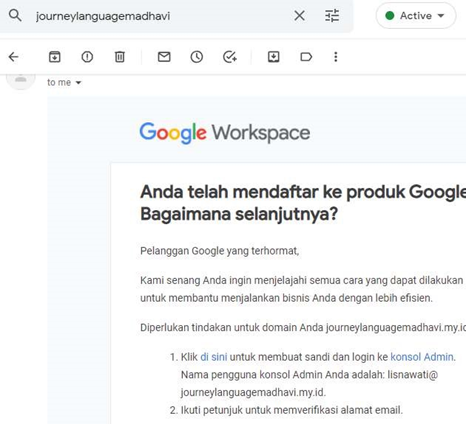The height and width of the screenshot is (424, 466).
Task: Click the search magnifier icon
Action: coord(15,15)
